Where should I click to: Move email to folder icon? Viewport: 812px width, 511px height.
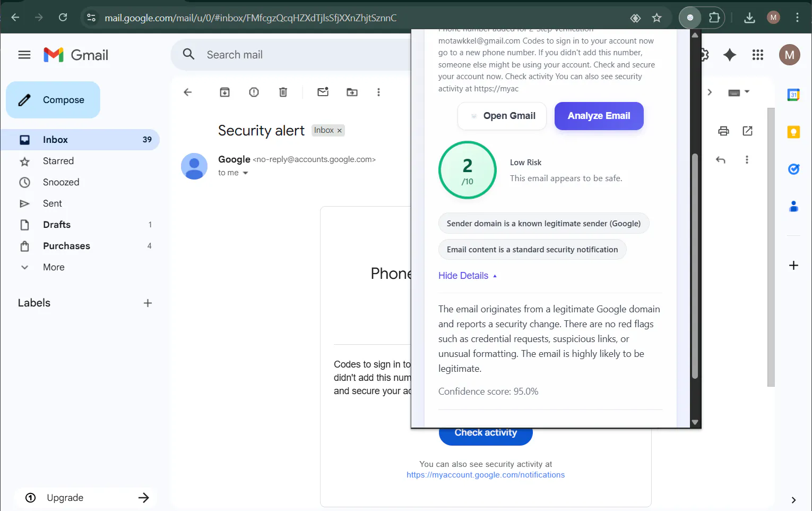pos(352,92)
